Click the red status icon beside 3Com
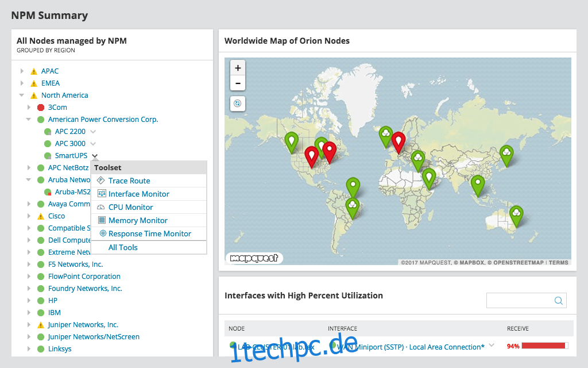This screenshot has height=368, width=588. [x=41, y=108]
